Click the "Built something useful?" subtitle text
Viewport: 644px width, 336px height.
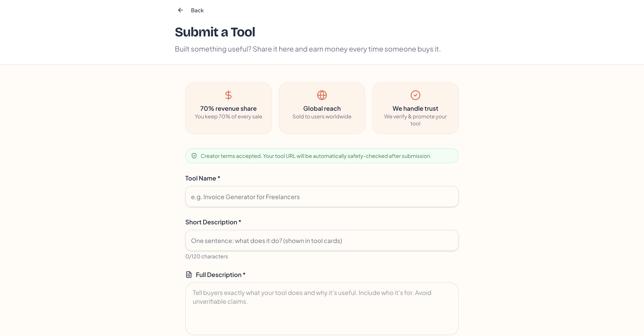tap(308, 49)
